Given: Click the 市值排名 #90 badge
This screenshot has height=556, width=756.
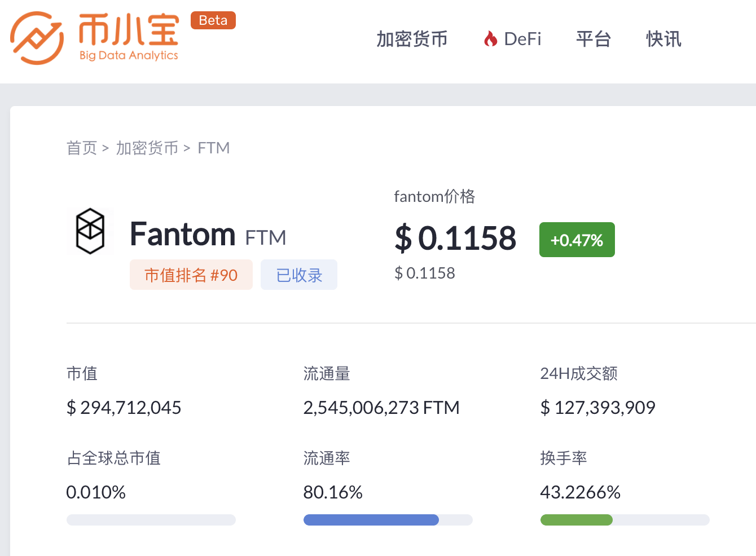Looking at the screenshot, I should pyautogui.click(x=191, y=275).
